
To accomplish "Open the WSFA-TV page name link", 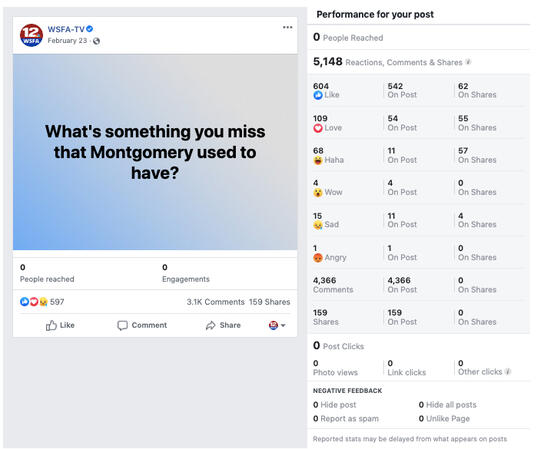I will click(66, 29).
